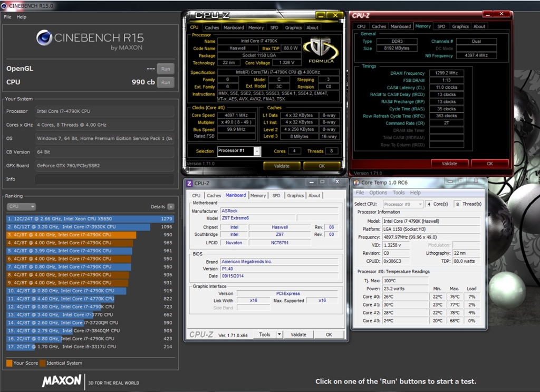The image size is (540, 392).
Task: Click Validate in white CPU-Z window
Action: (x=298, y=334)
